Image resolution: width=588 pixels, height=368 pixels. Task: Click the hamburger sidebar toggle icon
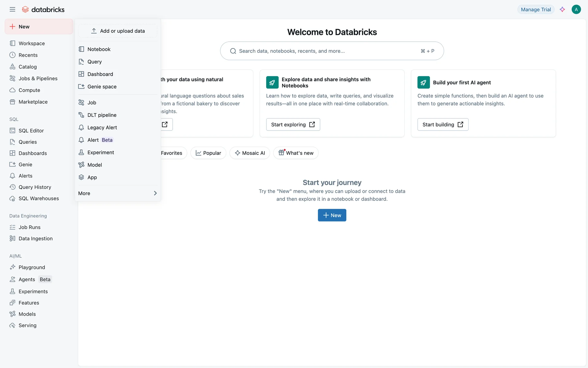[x=12, y=10]
